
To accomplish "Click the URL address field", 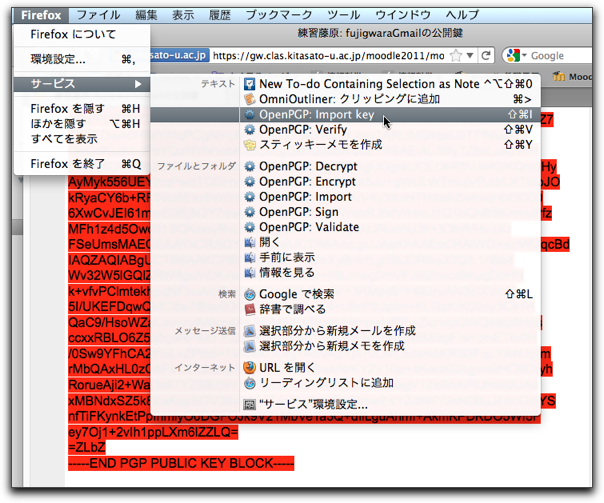I will point(328,55).
